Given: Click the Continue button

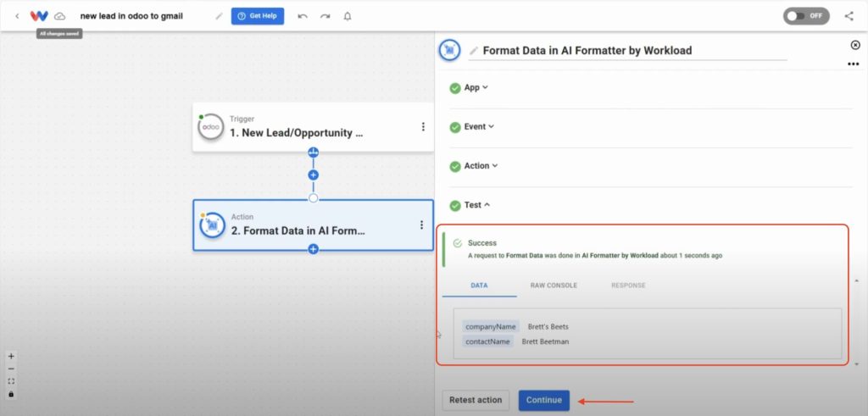Looking at the screenshot, I should [x=543, y=400].
